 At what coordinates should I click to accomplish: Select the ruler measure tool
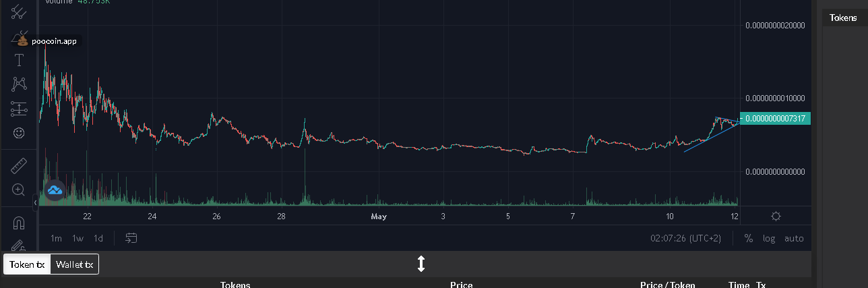[19, 165]
